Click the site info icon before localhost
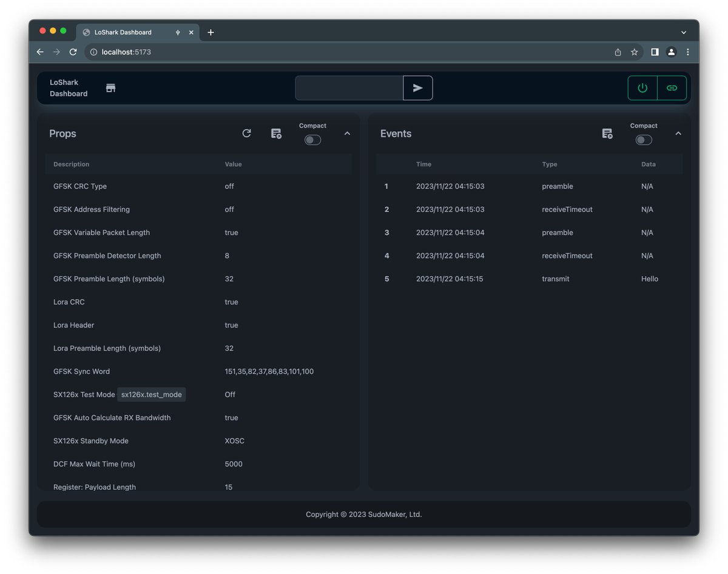Image resolution: width=728 pixels, height=574 pixels. coord(93,52)
